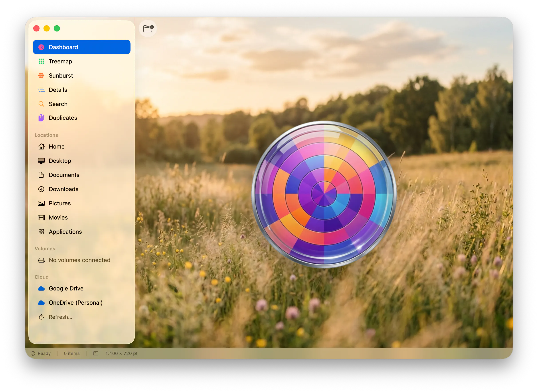
Task: Click the "Locations" section header
Action: coord(46,135)
